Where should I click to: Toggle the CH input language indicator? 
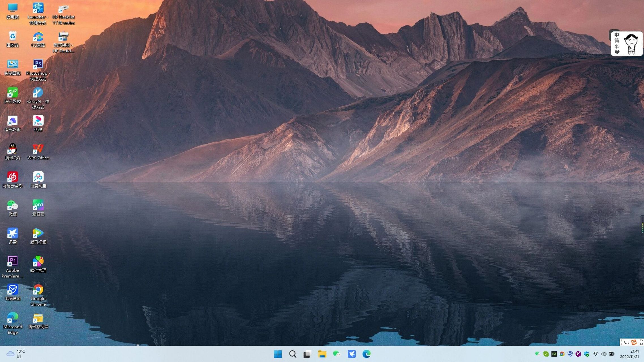pos(626,342)
